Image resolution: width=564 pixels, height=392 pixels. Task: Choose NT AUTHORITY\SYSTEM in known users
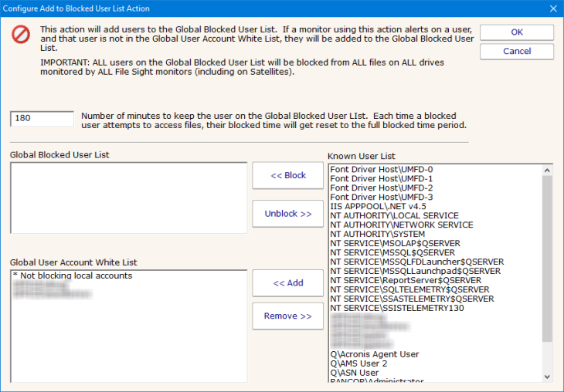[x=377, y=234]
